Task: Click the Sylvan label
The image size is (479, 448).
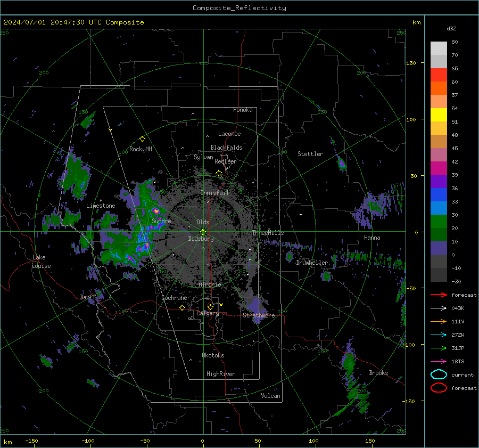Action: click(x=203, y=157)
